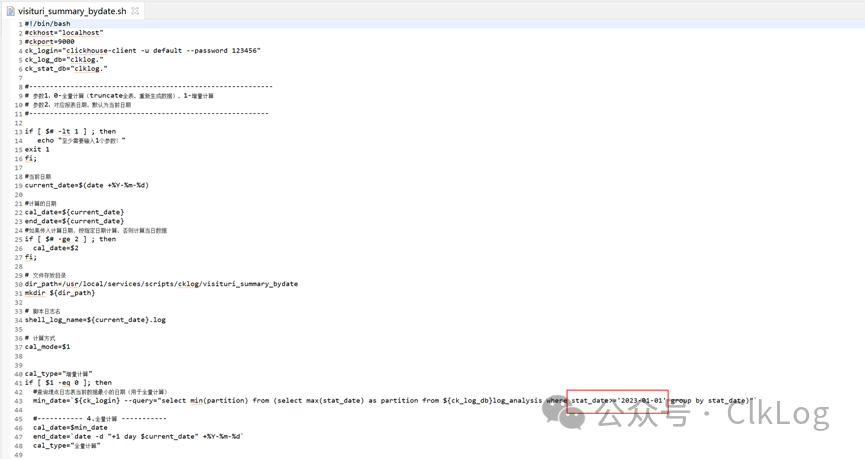Click the min_date query line 43

[395, 401]
